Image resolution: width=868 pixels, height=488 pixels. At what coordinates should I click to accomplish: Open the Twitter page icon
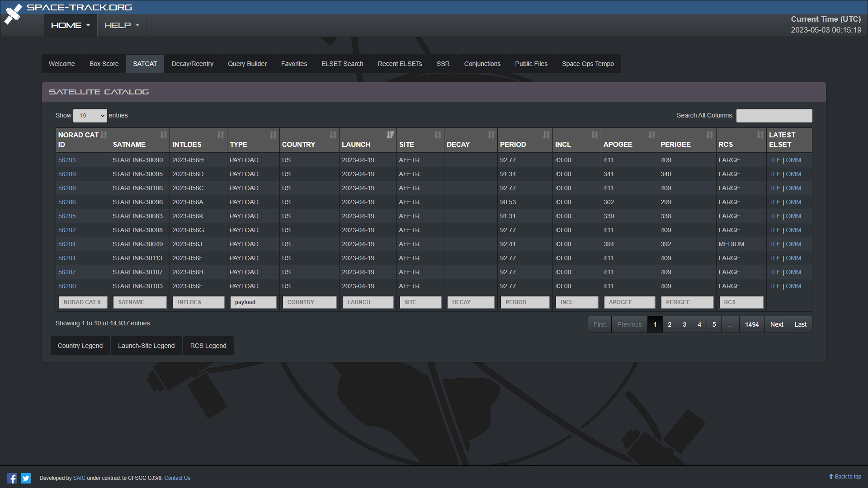click(26, 478)
